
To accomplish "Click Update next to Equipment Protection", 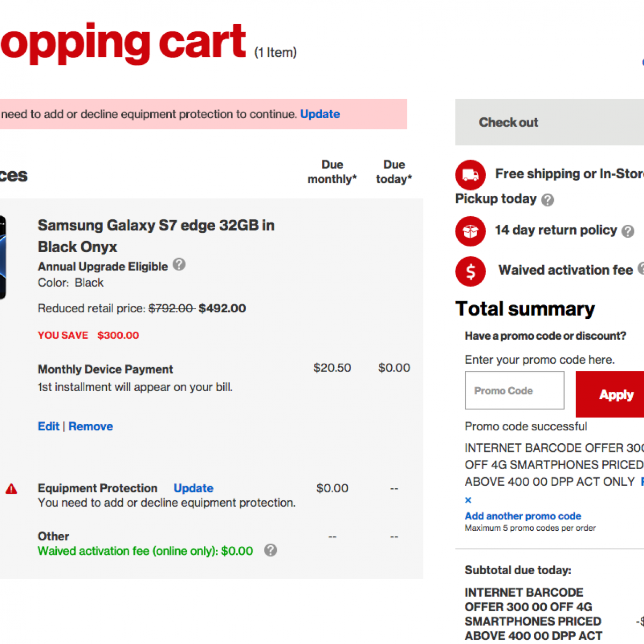I will pos(193,488).
